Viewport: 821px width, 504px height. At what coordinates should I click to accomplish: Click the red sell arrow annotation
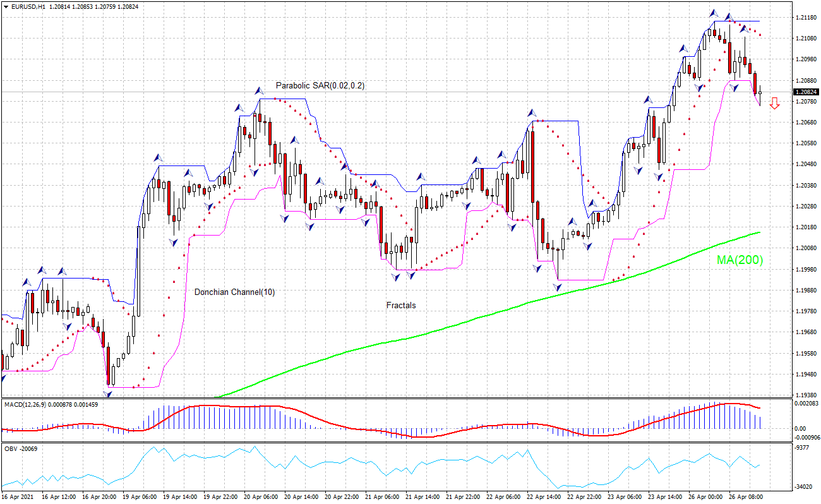[775, 104]
